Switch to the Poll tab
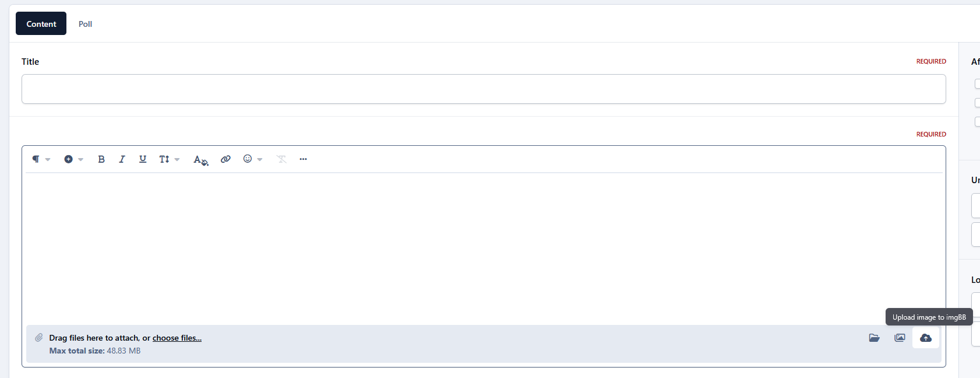 85,24
